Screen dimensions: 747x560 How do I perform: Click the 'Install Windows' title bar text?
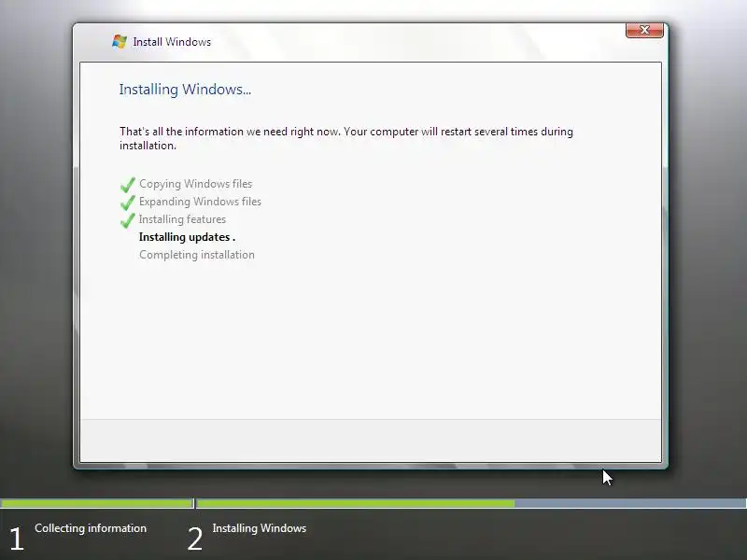tap(172, 42)
